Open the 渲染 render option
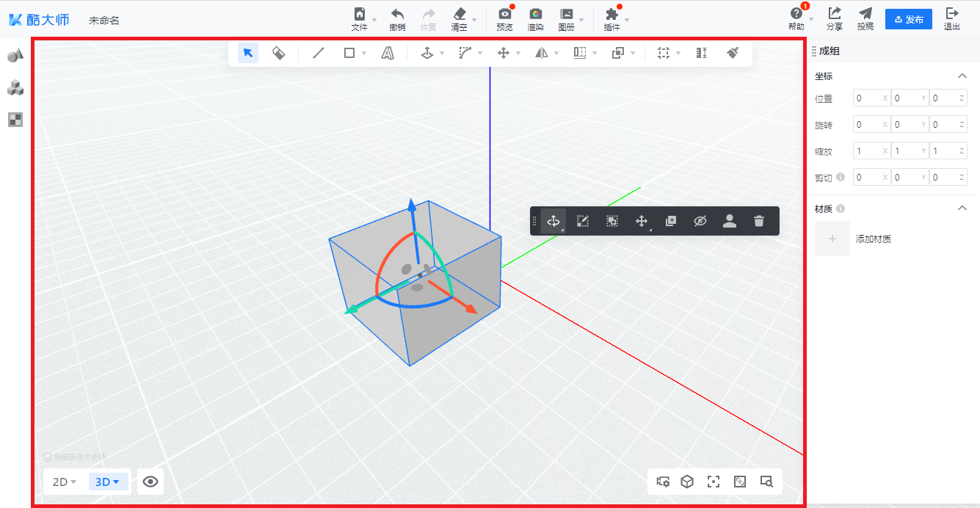This screenshot has width=980, height=508. 536,19
